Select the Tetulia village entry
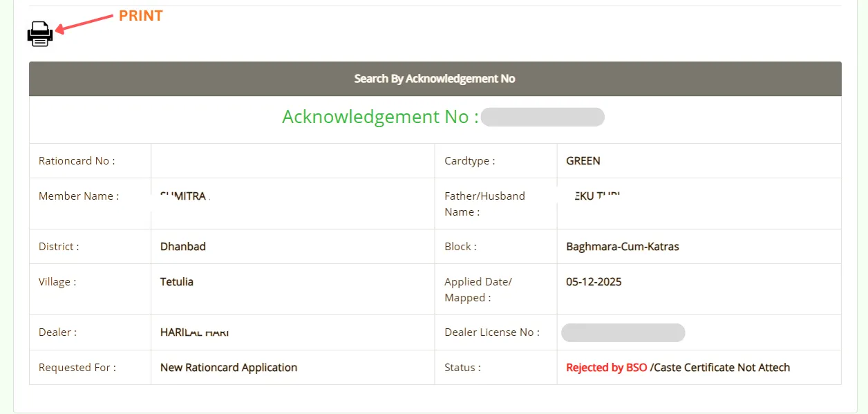Image resolution: width=868 pixels, height=414 pixels. (177, 281)
